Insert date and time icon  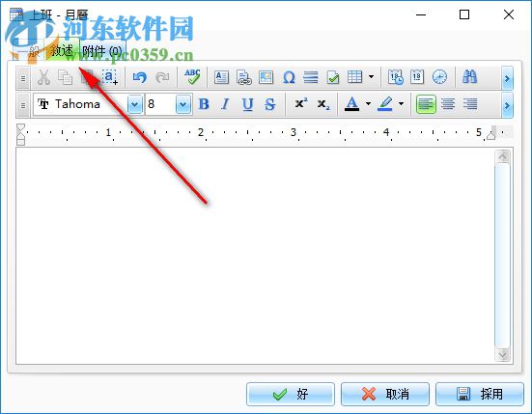(x=396, y=77)
